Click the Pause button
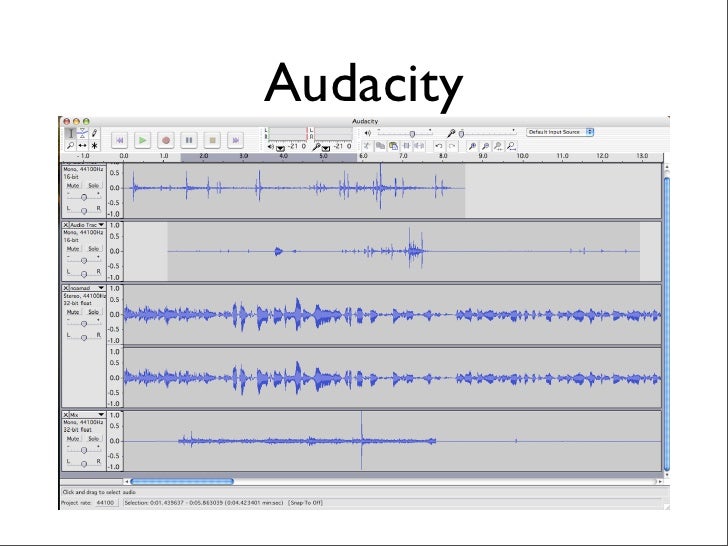728x546 pixels. click(x=189, y=140)
